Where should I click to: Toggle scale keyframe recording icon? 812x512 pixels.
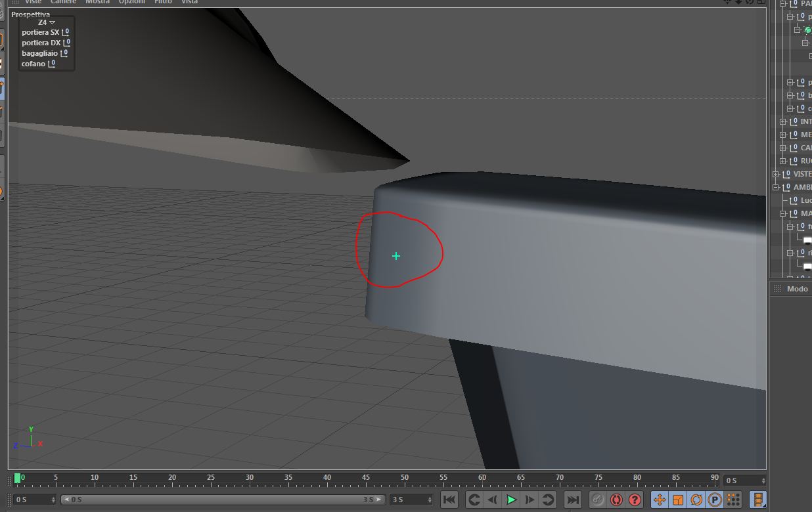point(677,500)
